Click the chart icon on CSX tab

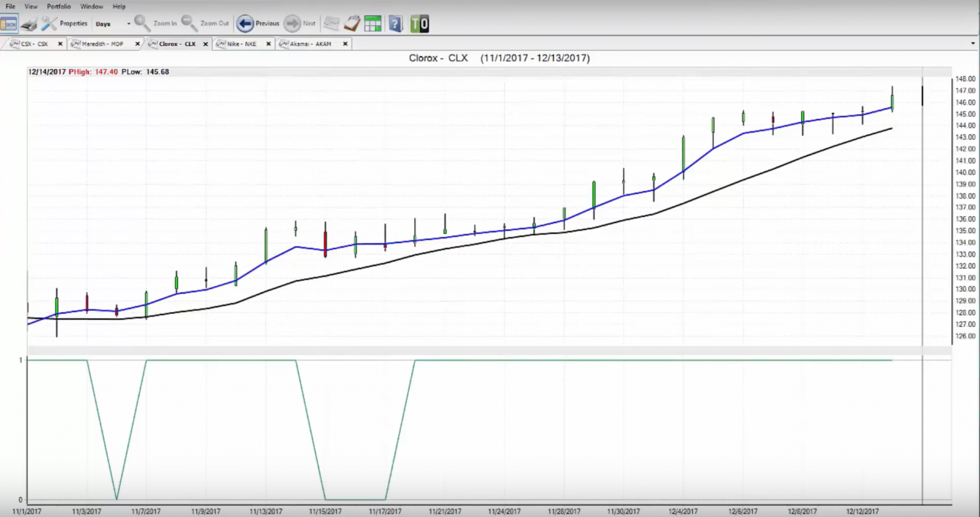15,43
